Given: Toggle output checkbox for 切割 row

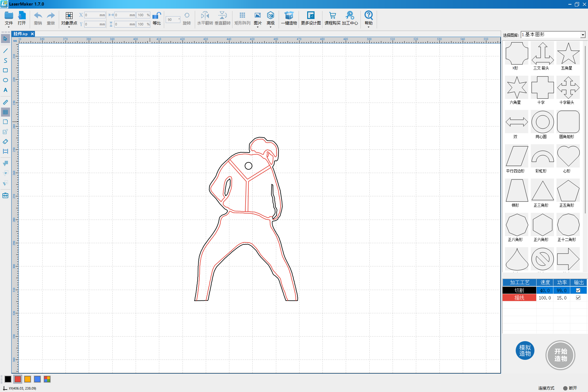Looking at the screenshot, I should click(x=578, y=290).
